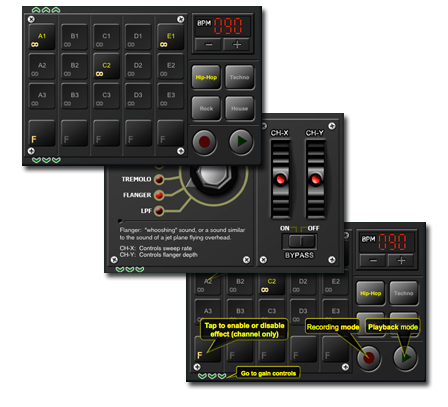Trigger pad C3 in the top sampler panel
448x407 pixels.
click(x=106, y=96)
